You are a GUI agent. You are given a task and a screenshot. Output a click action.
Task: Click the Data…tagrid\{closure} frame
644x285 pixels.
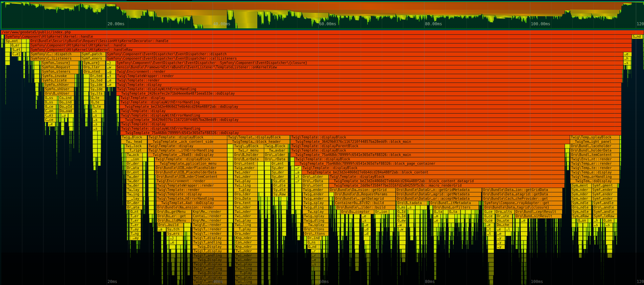[x=522, y=208]
